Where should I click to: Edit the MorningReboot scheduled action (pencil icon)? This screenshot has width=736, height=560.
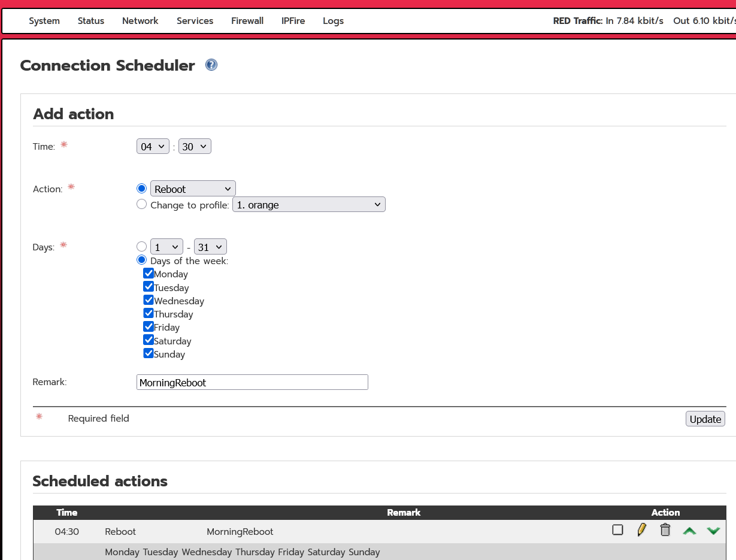(x=642, y=530)
